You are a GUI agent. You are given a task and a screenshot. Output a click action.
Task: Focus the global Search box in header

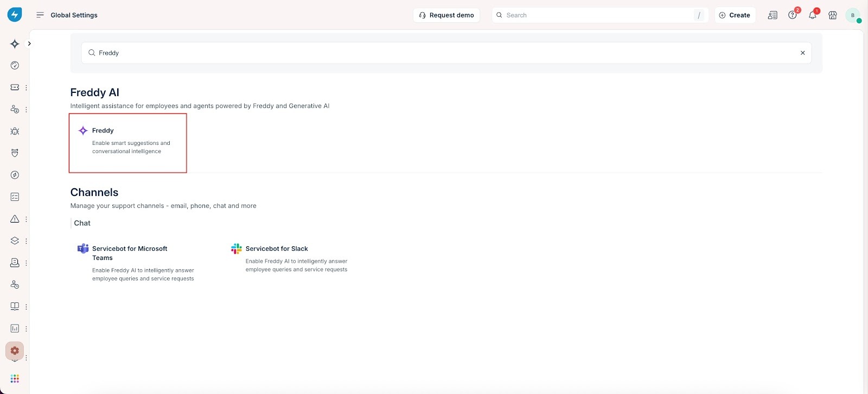599,15
